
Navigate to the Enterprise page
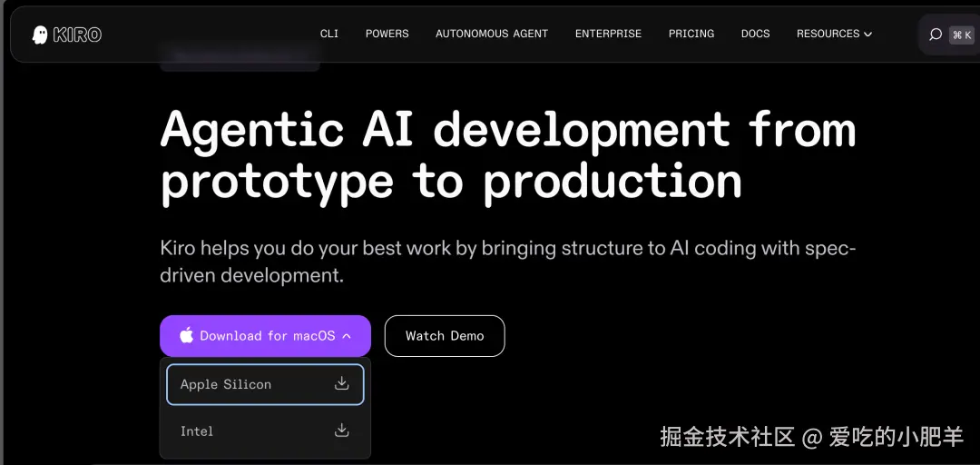(608, 34)
